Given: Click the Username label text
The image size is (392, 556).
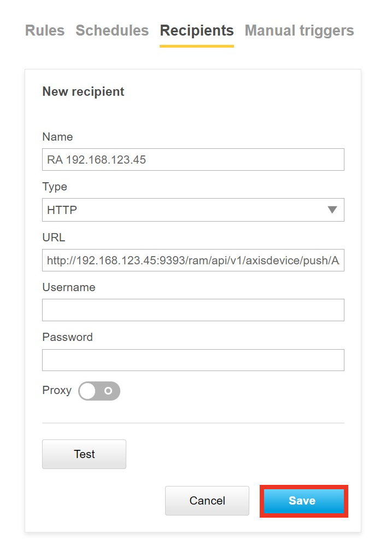Looking at the screenshot, I should click(x=69, y=287).
